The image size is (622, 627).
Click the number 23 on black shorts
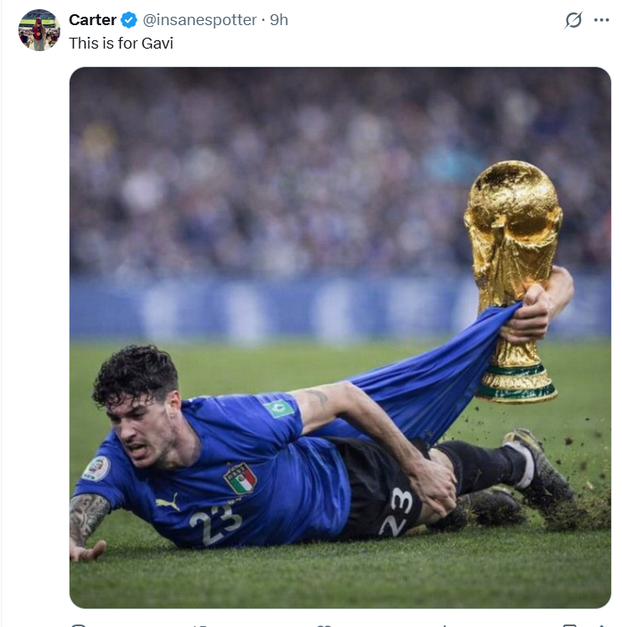coord(397,511)
